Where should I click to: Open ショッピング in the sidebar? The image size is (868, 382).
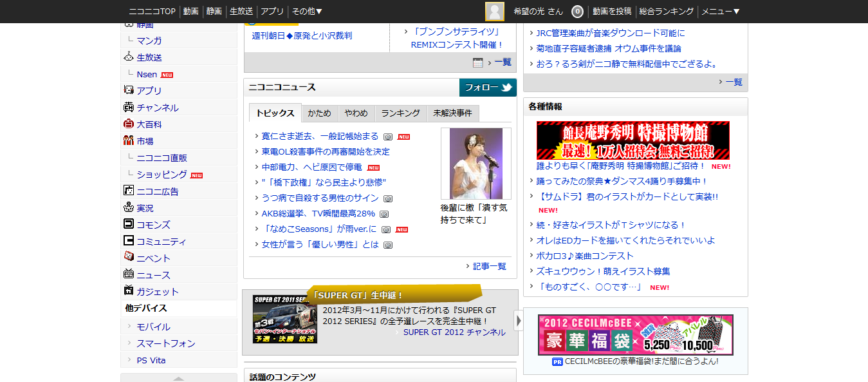click(162, 174)
